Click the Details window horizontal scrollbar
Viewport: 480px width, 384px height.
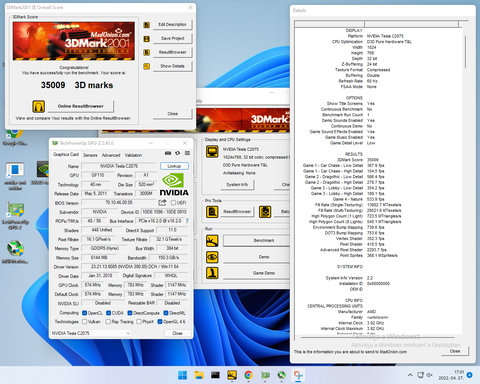pyautogui.click(x=378, y=338)
